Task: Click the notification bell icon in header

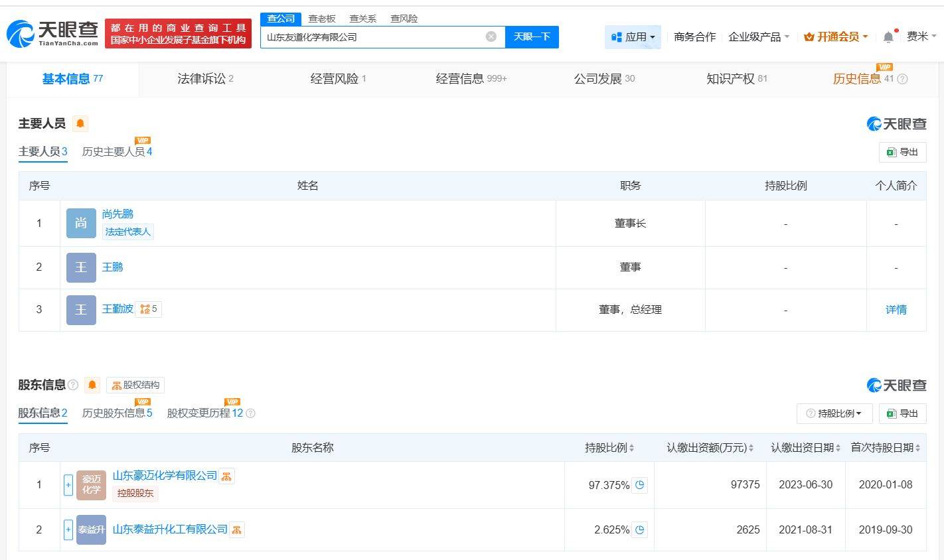Action: coord(888,37)
